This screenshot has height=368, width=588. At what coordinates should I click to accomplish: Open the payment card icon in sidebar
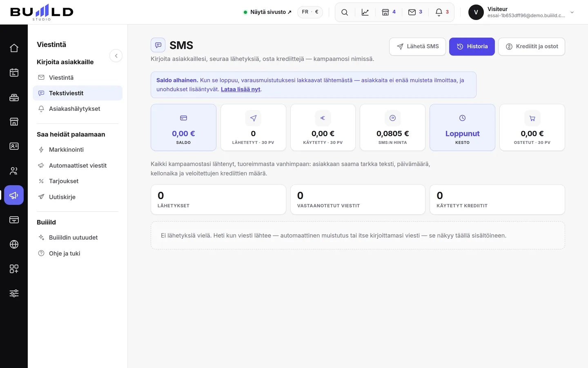tap(14, 220)
